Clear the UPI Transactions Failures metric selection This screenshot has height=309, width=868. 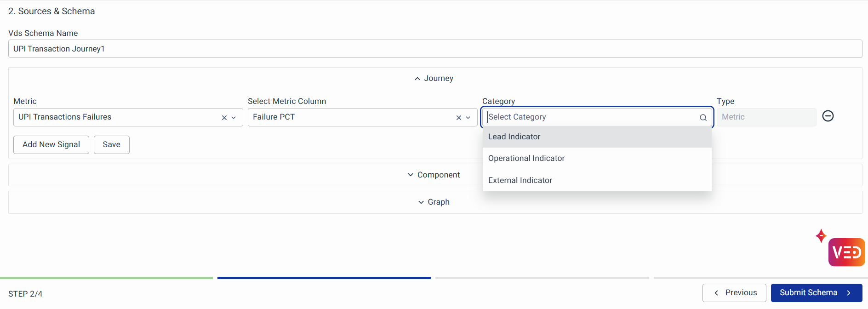[x=224, y=118]
